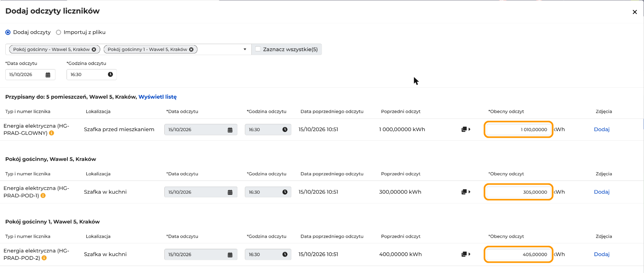
Task: Click previous reading value '300,00000 kWh'
Action: (x=400, y=192)
